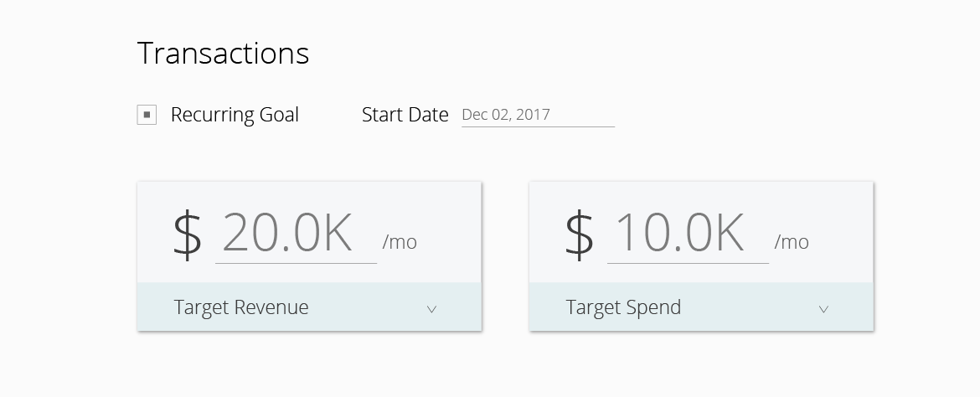Click the Recurring Goal label text
The height and width of the screenshot is (397, 980).
[x=235, y=115]
